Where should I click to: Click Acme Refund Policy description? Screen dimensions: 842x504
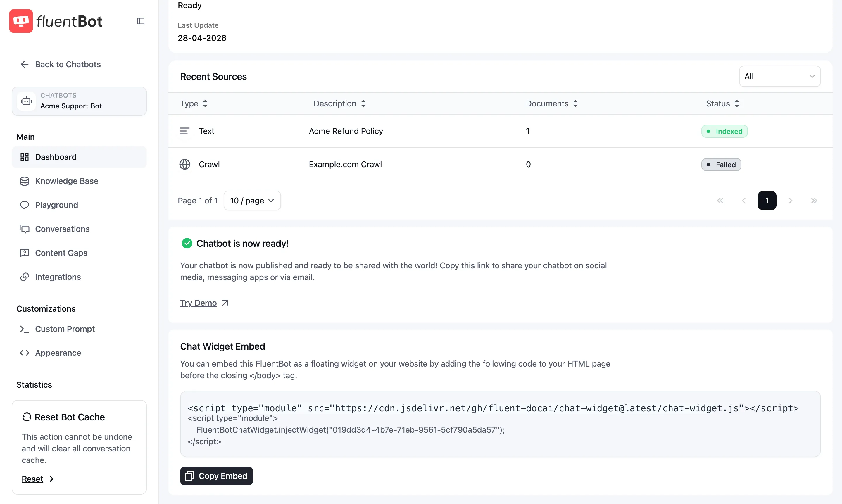tap(346, 131)
